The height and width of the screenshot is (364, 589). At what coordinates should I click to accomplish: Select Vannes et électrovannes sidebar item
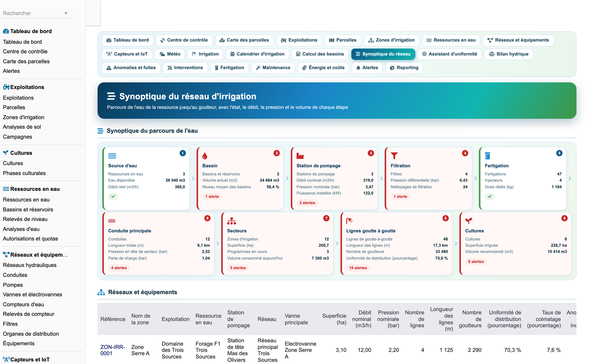32,294
